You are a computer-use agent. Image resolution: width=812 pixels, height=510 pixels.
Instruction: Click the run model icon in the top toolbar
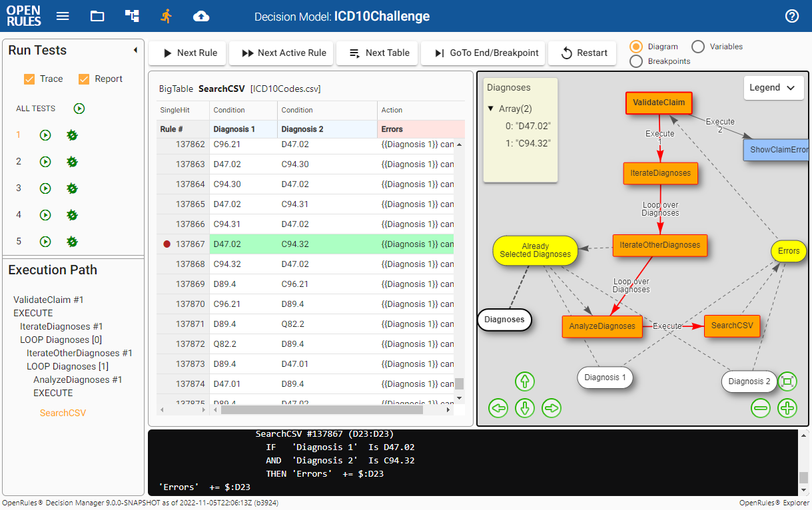pos(166,15)
